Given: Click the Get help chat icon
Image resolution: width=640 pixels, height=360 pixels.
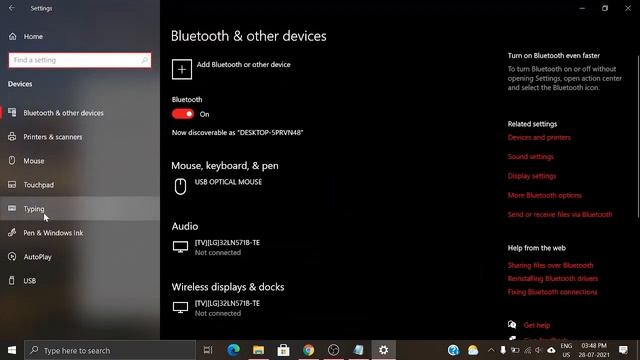Looking at the screenshot, I should 512,325.
